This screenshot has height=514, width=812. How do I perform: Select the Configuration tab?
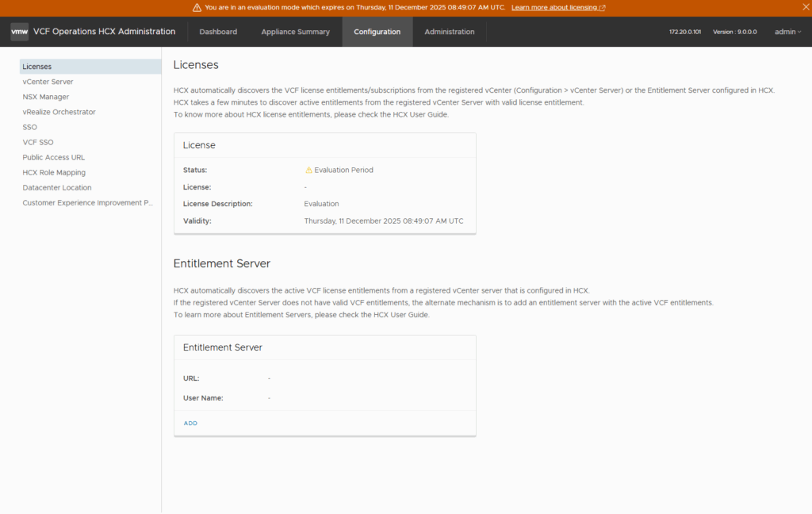(377, 32)
